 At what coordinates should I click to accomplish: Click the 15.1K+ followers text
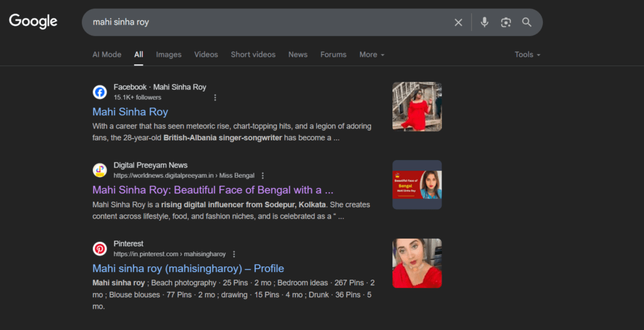click(138, 98)
